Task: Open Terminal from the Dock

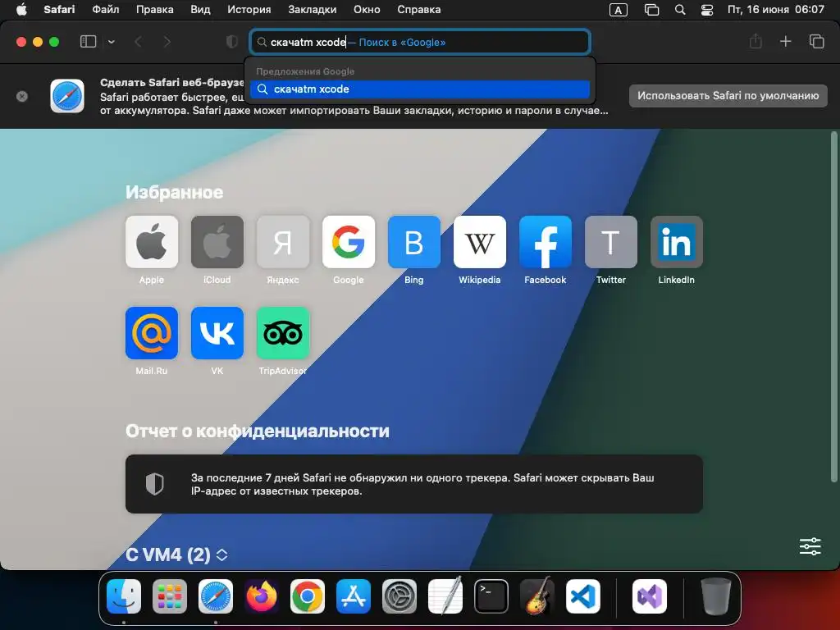Action: pyautogui.click(x=491, y=596)
